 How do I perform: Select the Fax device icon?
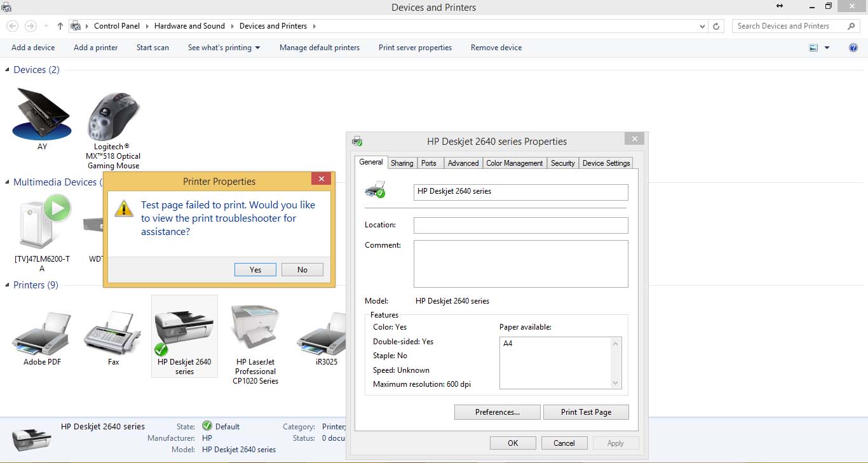(113, 333)
